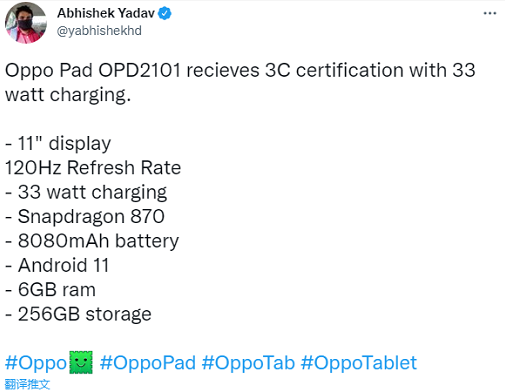Open Abhishek Yadav's profile picture
This screenshot has width=505, height=391.
point(26,23)
